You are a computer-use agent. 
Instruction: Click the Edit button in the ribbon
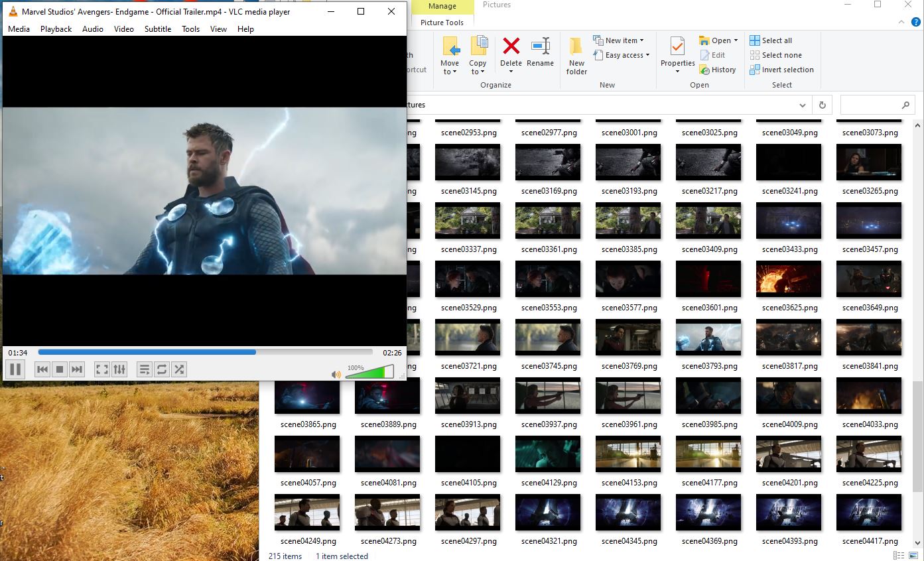pos(712,55)
